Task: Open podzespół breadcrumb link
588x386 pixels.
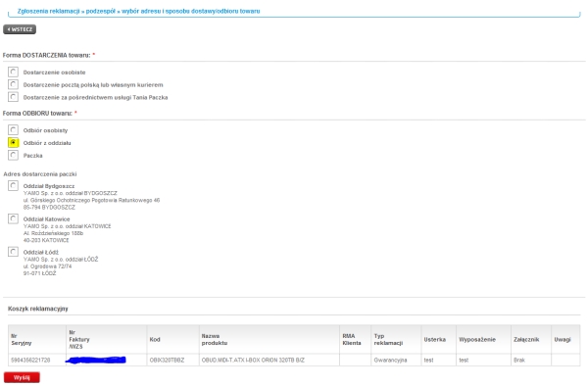Action: (101, 11)
